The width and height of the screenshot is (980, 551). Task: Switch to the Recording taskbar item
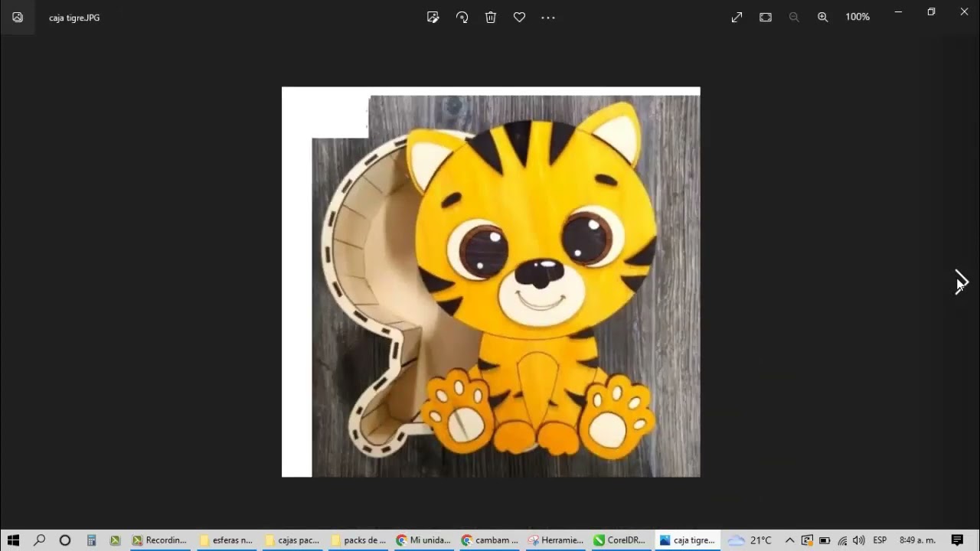click(159, 540)
